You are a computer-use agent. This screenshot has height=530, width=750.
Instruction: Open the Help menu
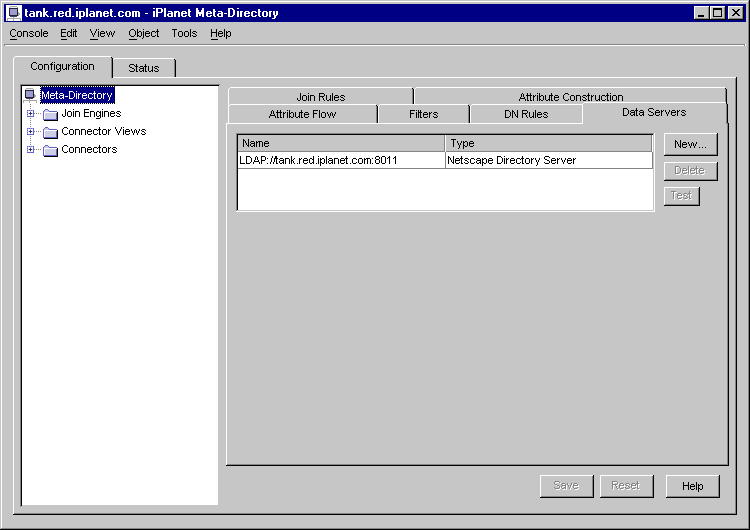coord(221,33)
